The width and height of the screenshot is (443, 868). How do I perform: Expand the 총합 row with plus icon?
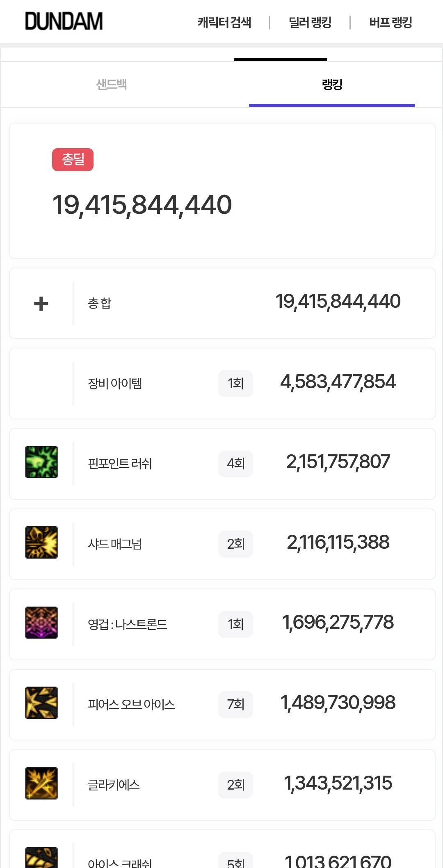click(x=41, y=304)
